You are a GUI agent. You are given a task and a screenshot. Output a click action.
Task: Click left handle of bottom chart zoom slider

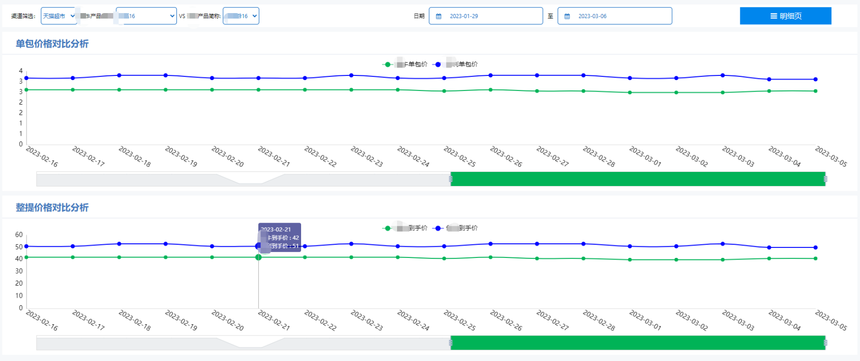click(x=451, y=343)
